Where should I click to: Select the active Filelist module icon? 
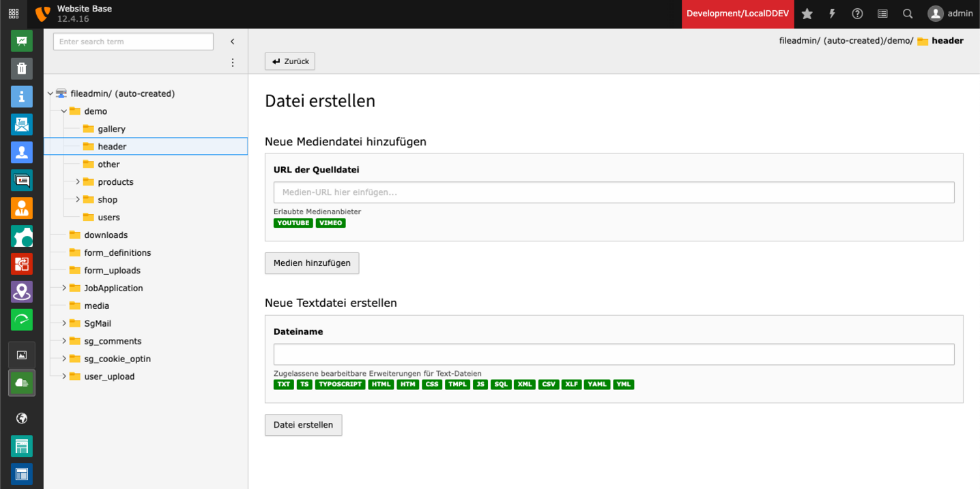pyautogui.click(x=22, y=383)
